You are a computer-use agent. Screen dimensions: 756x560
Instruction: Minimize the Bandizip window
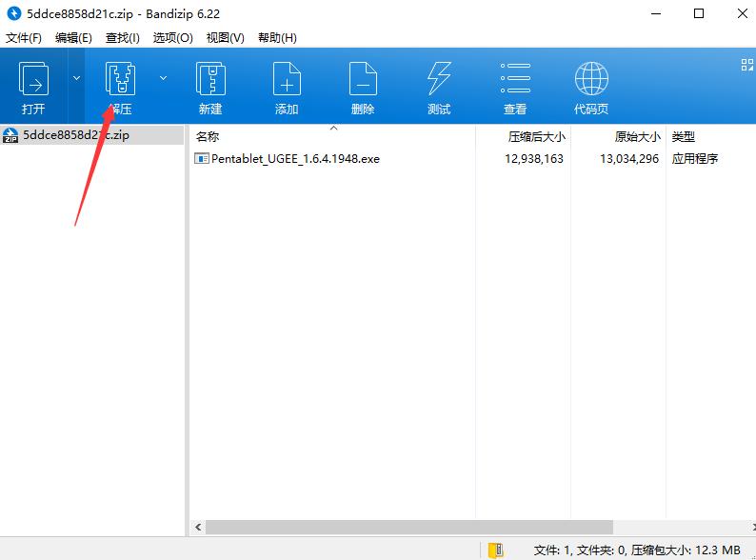(656, 13)
